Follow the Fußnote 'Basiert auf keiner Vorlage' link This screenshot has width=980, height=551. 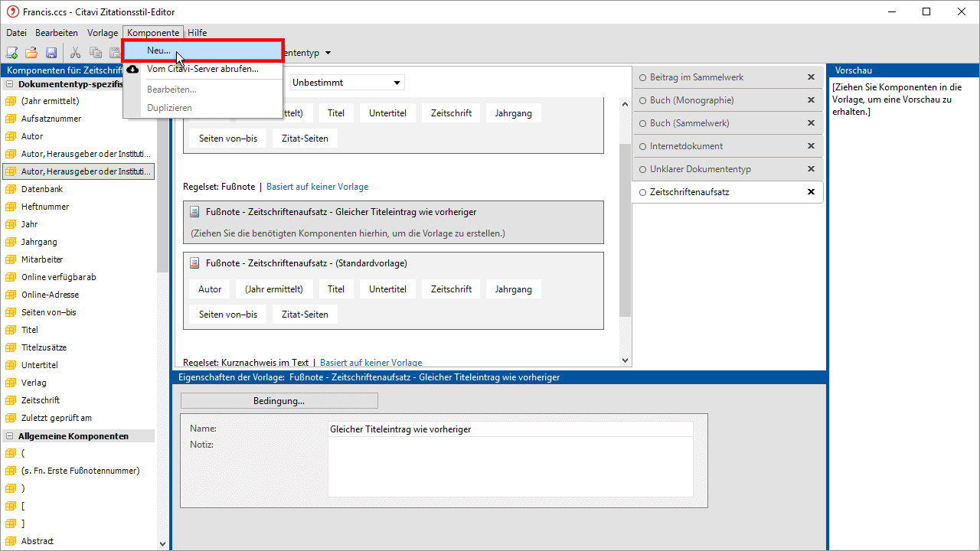pyautogui.click(x=317, y=187)
